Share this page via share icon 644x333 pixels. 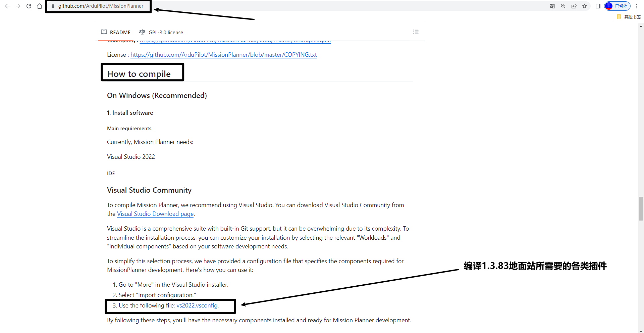(x=574, y=6)
